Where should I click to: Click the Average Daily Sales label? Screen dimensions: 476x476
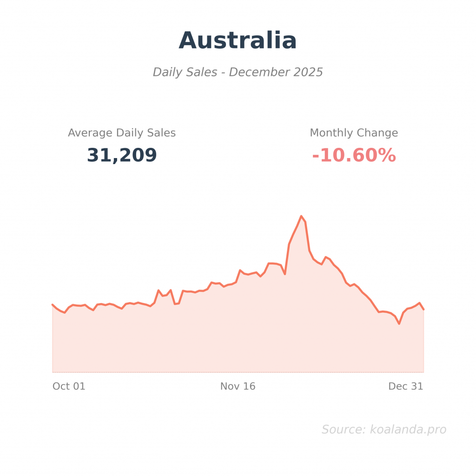pos(122,133)
